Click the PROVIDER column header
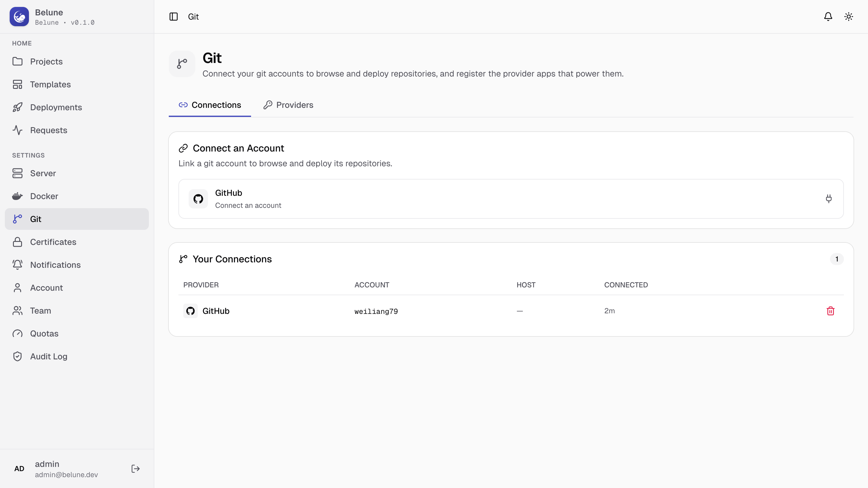The image size is (868, 488). 201,285
